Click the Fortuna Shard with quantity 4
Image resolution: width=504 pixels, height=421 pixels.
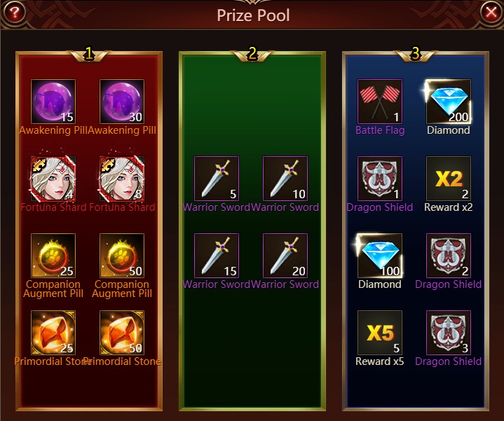[x=53, y=179]
